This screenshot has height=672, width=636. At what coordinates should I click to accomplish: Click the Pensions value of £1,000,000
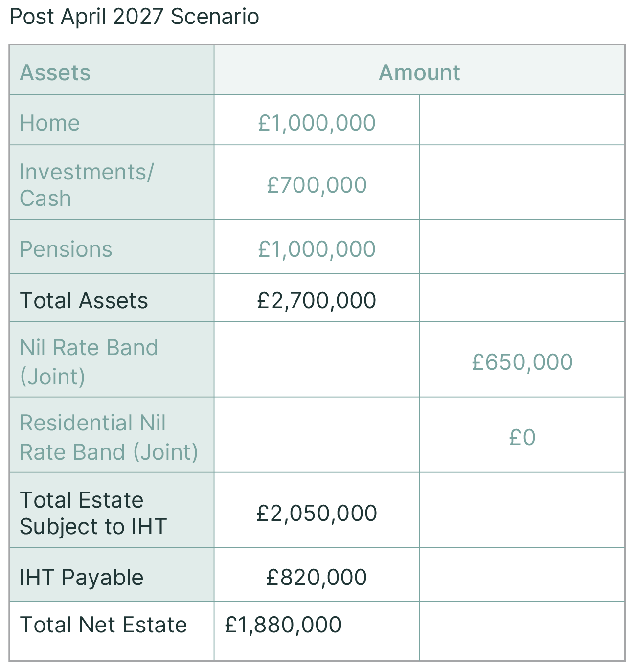317,249
